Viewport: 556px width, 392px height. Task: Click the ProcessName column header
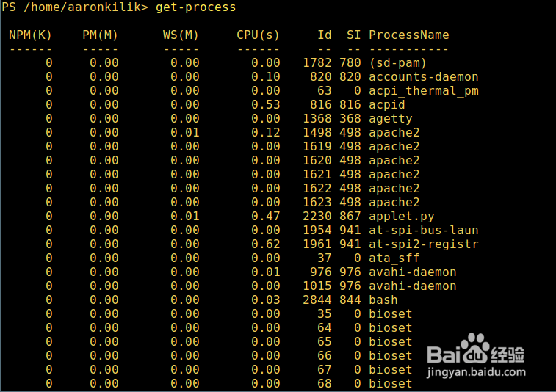[x=409, y=35]
